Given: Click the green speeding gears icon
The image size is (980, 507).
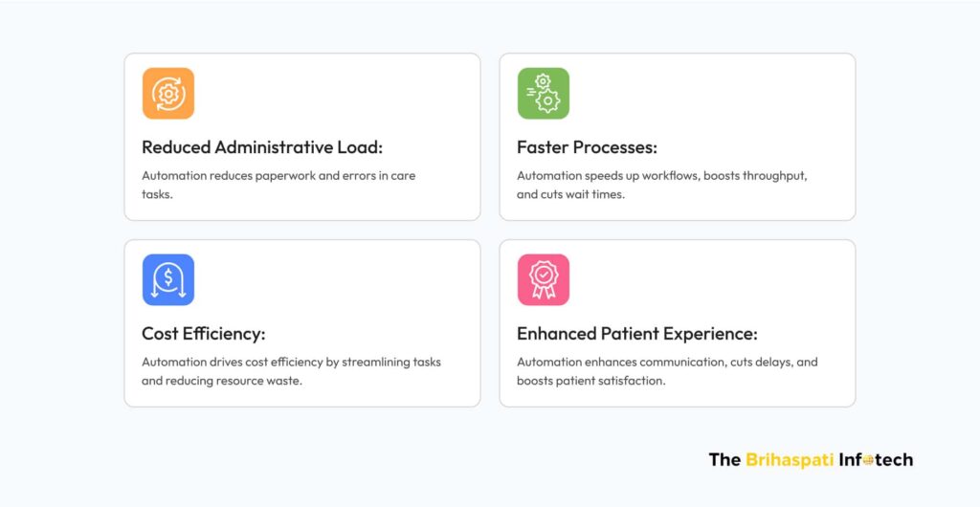Looking at the screenshot, I should (544, 94).
